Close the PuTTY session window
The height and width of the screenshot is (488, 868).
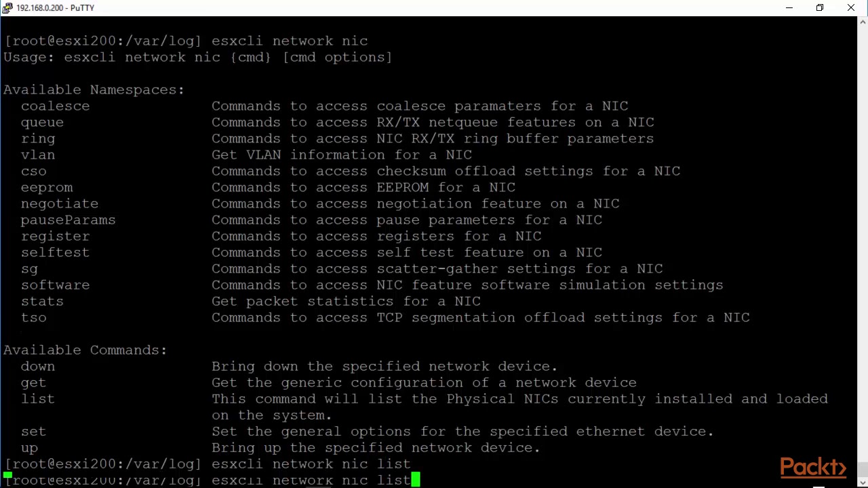point(851,7)
